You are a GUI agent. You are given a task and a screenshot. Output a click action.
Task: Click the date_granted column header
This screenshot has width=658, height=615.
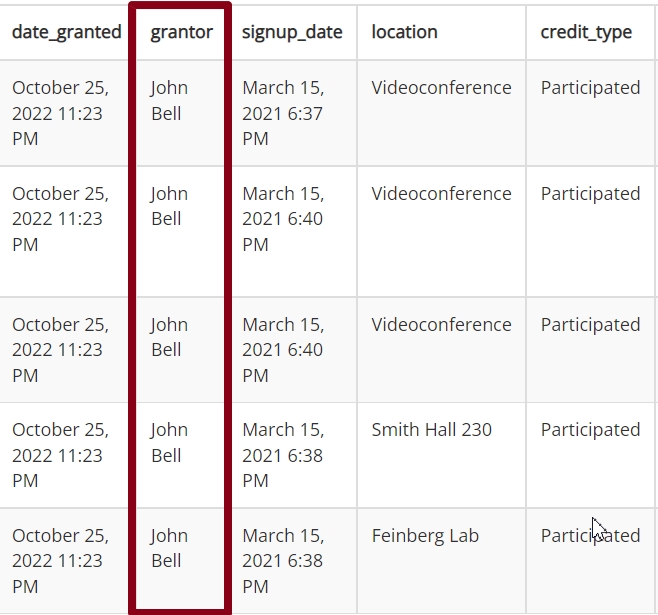(67, 33)
